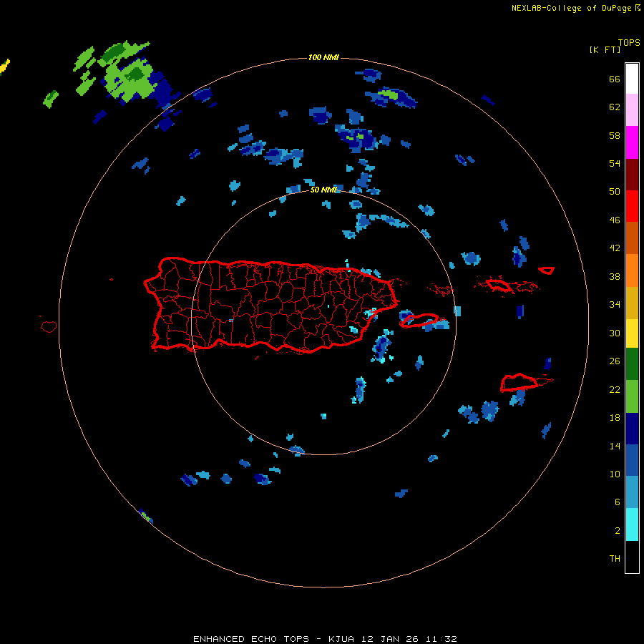Viewport: 644px width, 644px height.
Task: Click the legend label TH
Action: click(615, 559)
